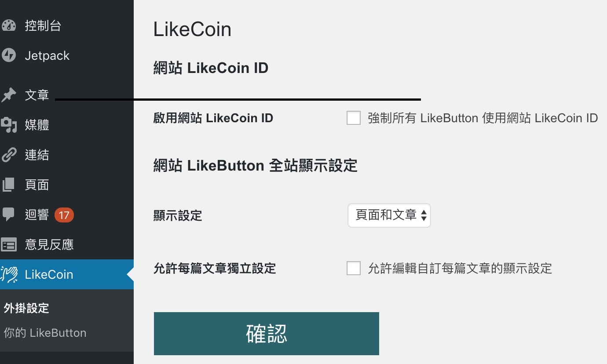This screenshot has width=607, height=364.
Task: Click the 頁面 stacked pages icon
Action: [x=9, y=185]
